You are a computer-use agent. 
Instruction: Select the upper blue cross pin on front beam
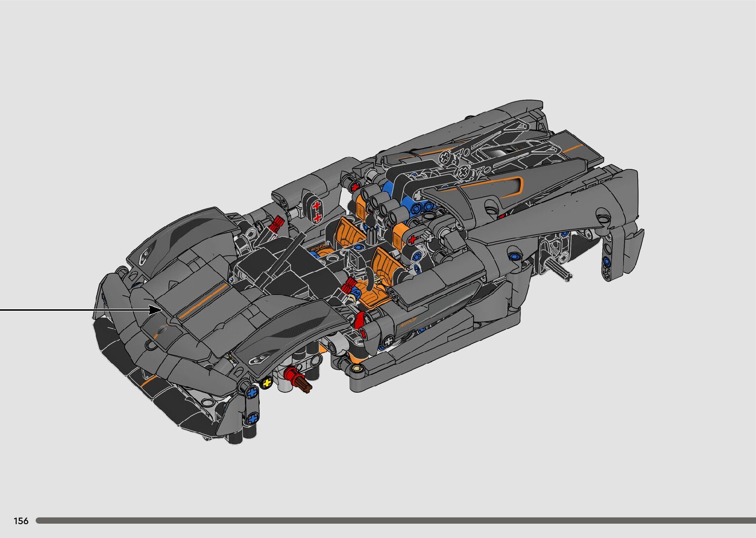(x=253, y=393)
